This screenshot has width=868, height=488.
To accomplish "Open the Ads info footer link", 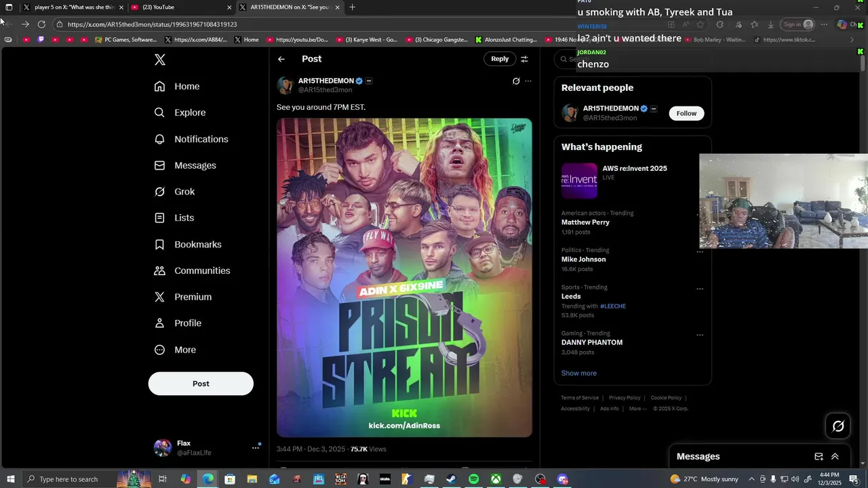I will point(610,409).
